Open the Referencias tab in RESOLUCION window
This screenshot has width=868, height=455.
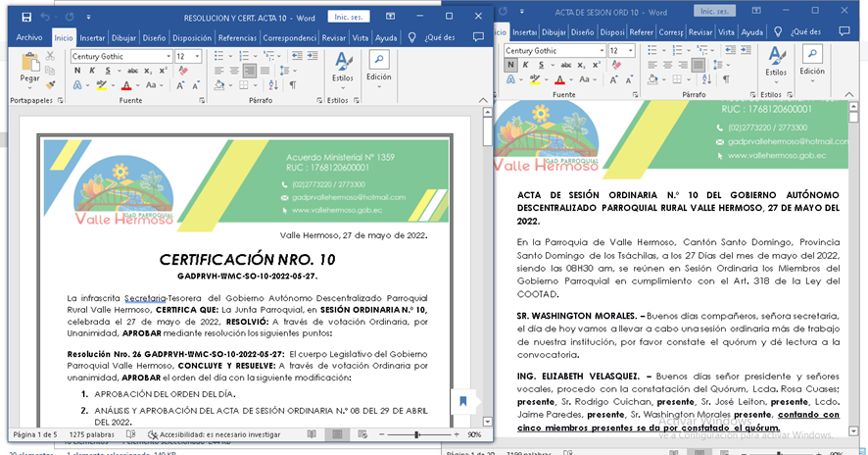point(236,38)
